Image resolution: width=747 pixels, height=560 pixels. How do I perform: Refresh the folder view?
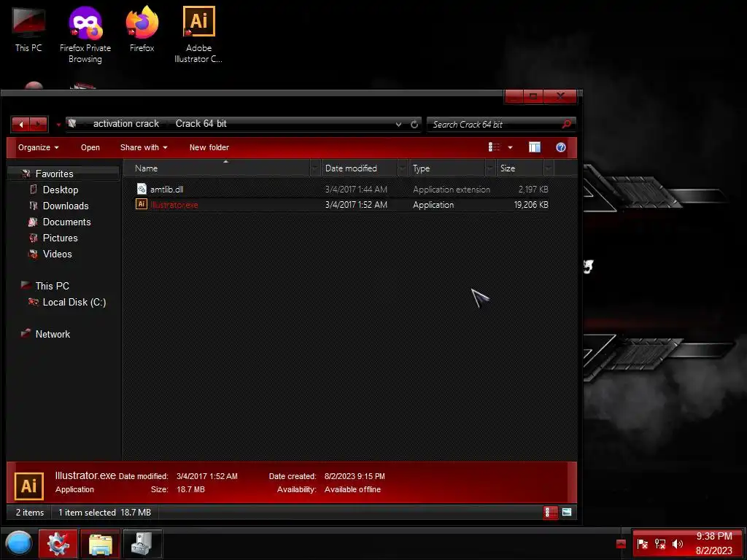[414, 124]
